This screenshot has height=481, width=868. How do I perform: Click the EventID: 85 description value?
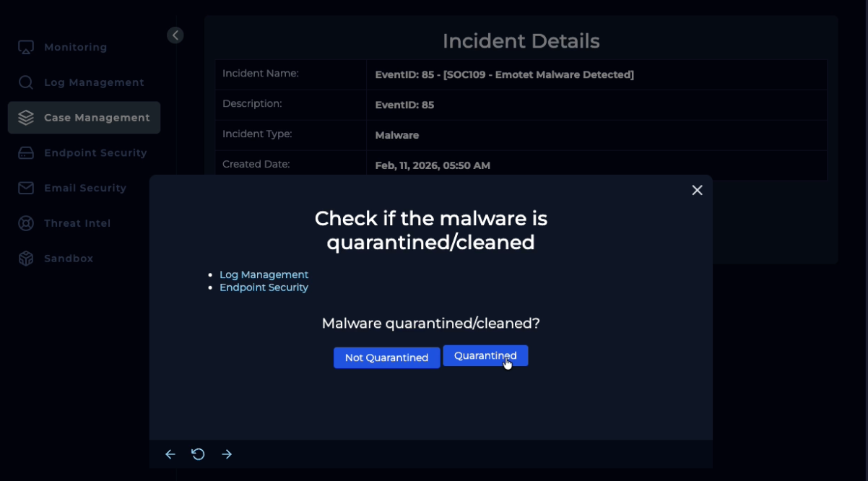click(404, 105)
